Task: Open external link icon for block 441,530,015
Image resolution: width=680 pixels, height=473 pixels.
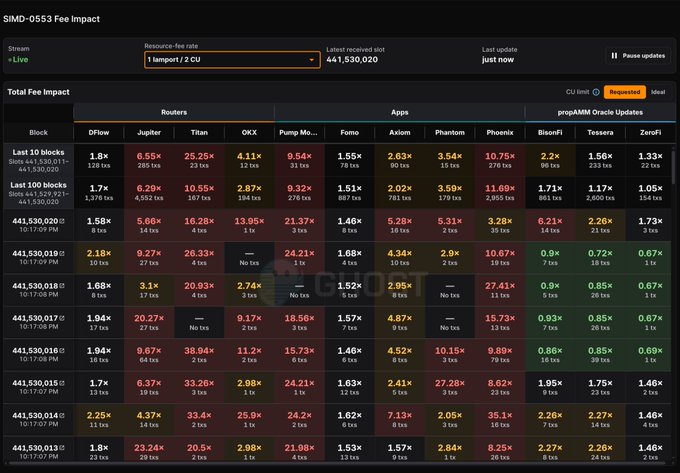Action: coord(62,383)
